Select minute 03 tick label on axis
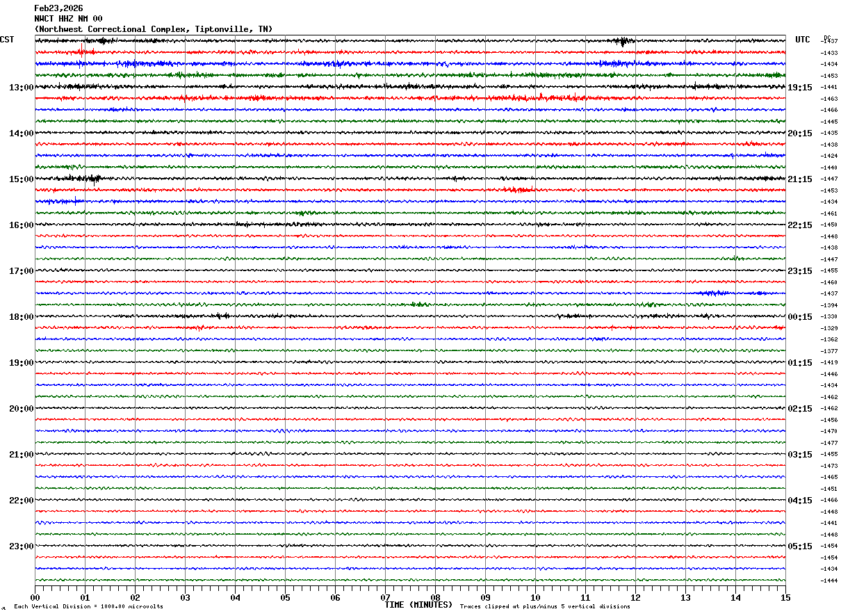The width and height of the screenshot is (841, 616). 185,597
